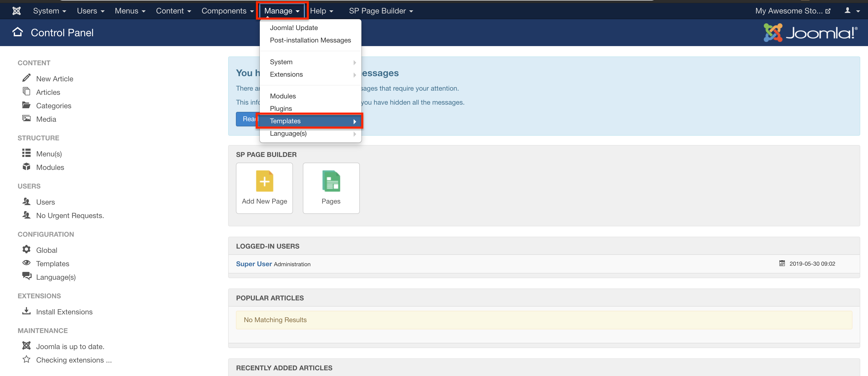This screenshot has height=376, width=868.
Task: Click the sidebar Templates eye icon
Action: pyautogui.click(x=26, y=263)
